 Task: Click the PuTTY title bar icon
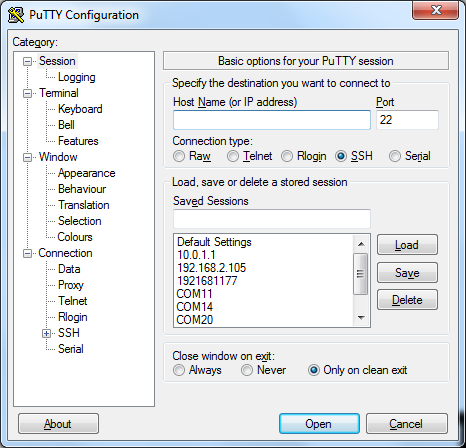tap(16, 15)
